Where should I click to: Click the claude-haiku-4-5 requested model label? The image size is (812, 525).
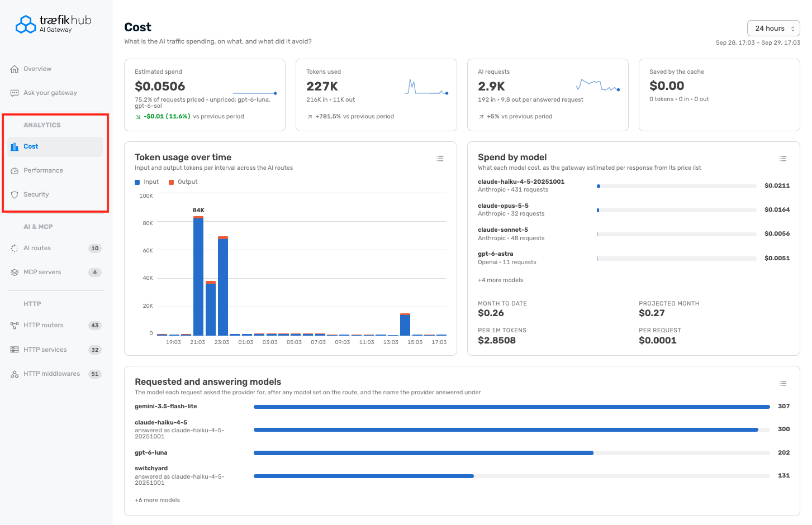coord(161,423)
